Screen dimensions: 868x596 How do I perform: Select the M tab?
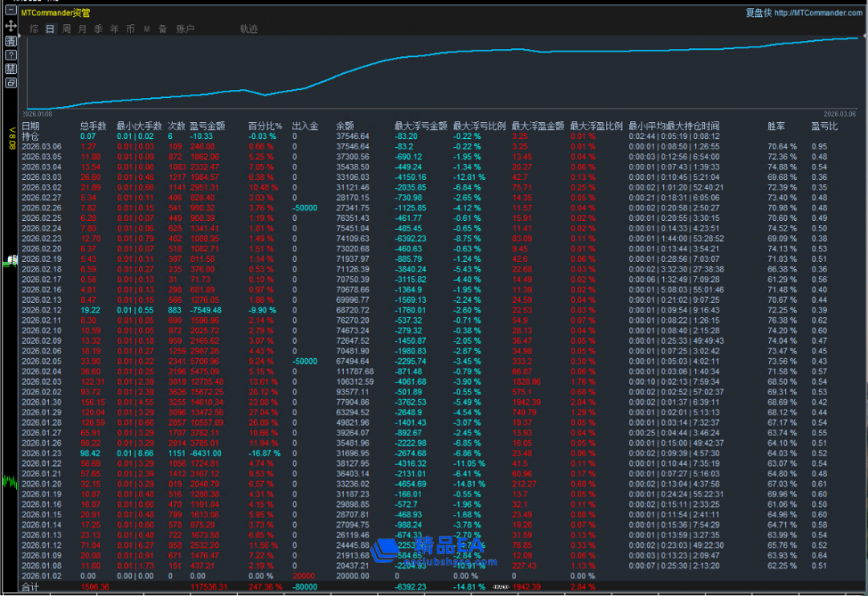146,29
